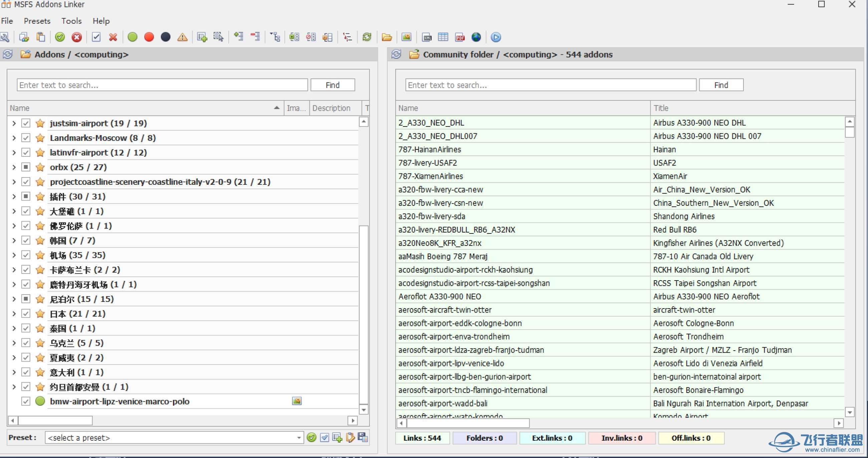
Task: Open the Help menu
Action: 101,21
